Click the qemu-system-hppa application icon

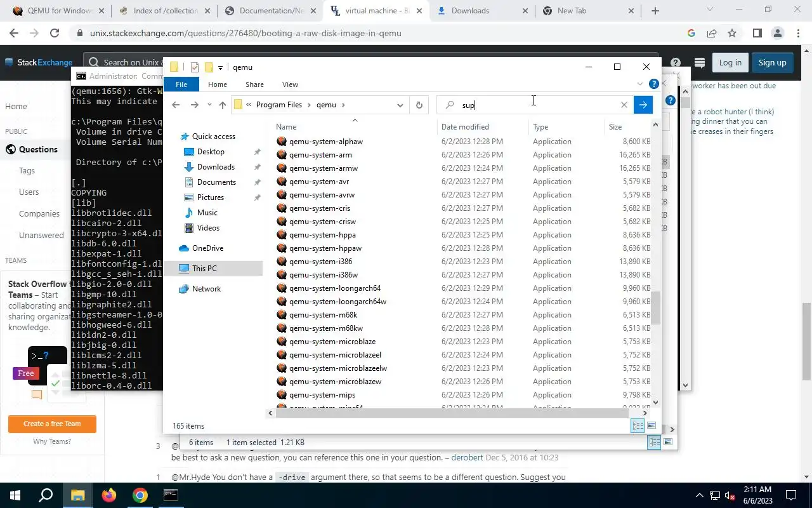[282, 235]
